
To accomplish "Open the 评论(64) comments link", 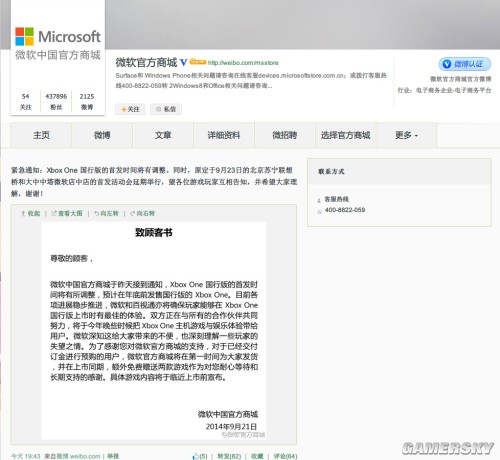I will coord(285,456).
